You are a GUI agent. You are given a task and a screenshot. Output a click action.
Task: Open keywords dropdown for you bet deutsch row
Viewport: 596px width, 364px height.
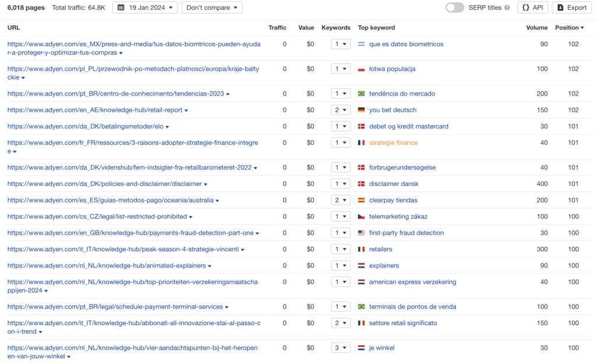coord(340,110)
